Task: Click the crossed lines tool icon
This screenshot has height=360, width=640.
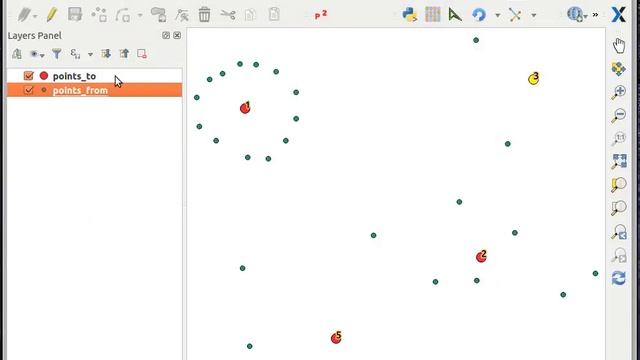Action: [x=515, y=15]
